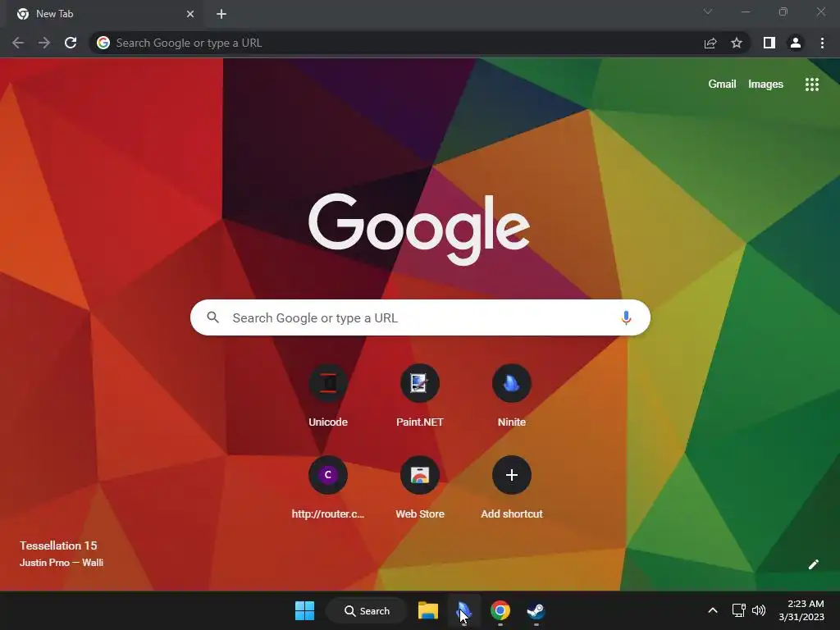The image size is (840, 630).
Task: Open the Web Store shortcut
Action: tap(419, 487)
